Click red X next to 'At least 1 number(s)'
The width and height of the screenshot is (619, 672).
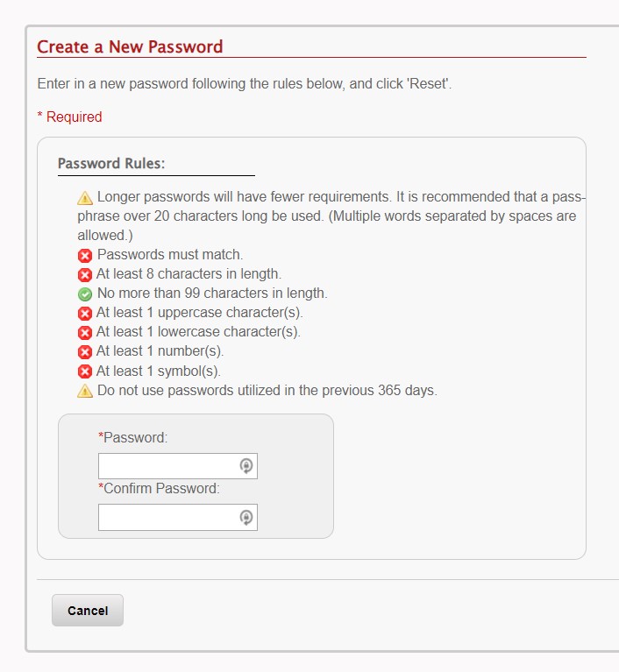coord(85,351)
